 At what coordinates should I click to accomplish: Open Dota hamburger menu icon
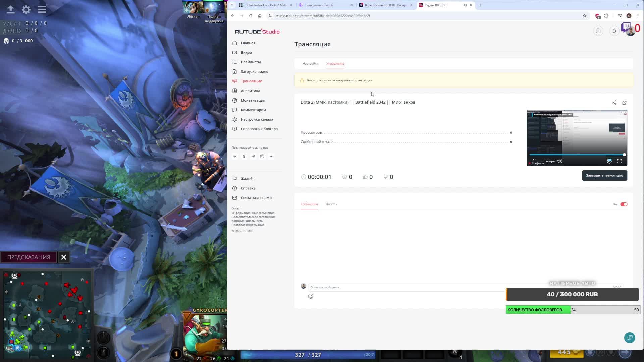click(42, 10)
